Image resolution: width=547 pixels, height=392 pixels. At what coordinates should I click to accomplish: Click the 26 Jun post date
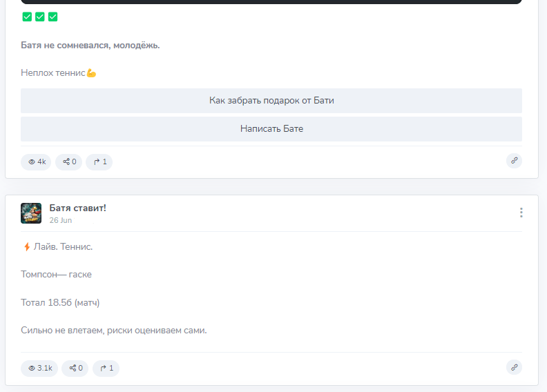60,220
